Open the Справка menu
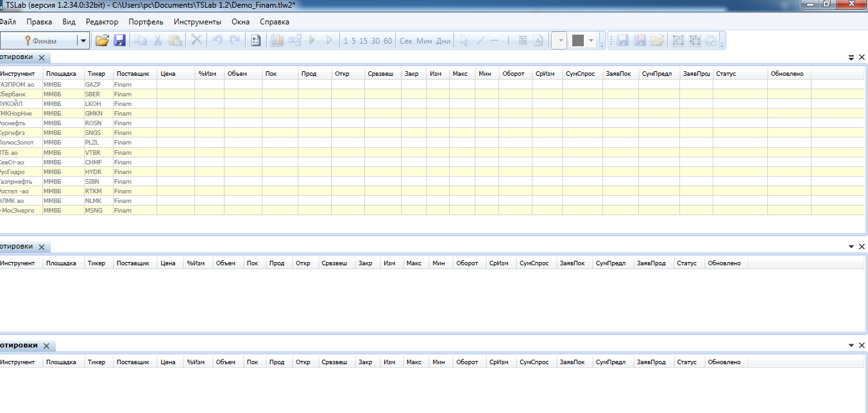Image resolution: width=868 pixels, height=413 pixels. (x=275, y=22)
